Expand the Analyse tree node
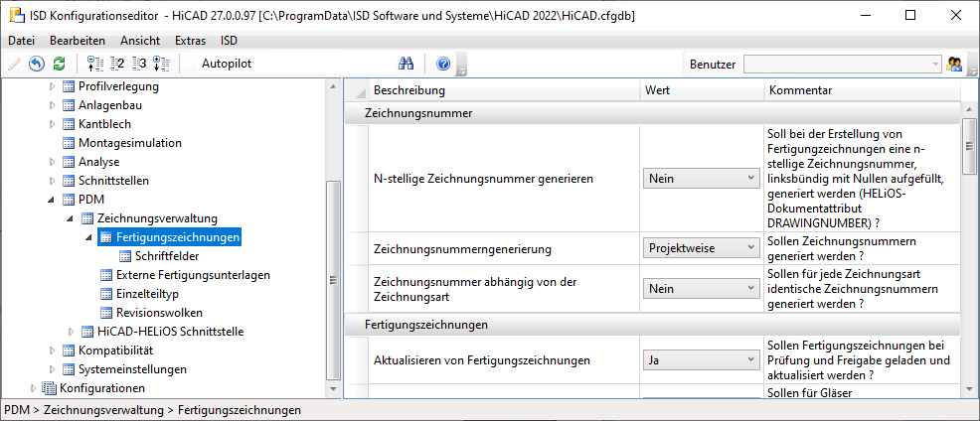This screenshot has width=980, height=421. click(53, 162)
